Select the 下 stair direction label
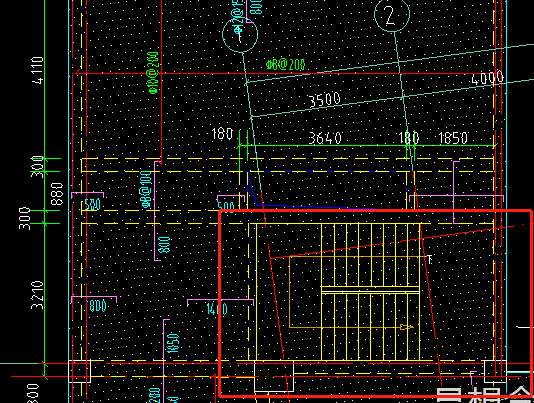The image size is (534, 403). (430, 259)
